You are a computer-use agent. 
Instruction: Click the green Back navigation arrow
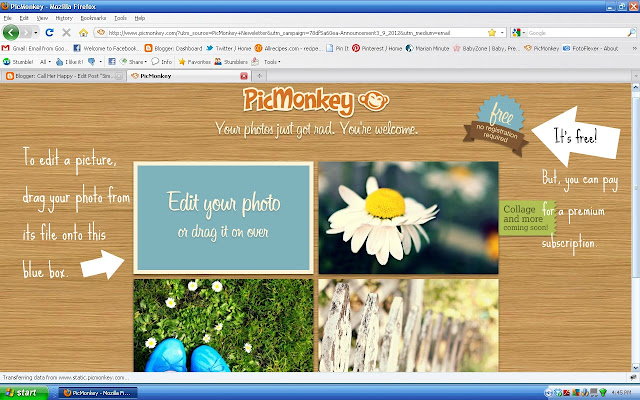click(x=11, y=32)
